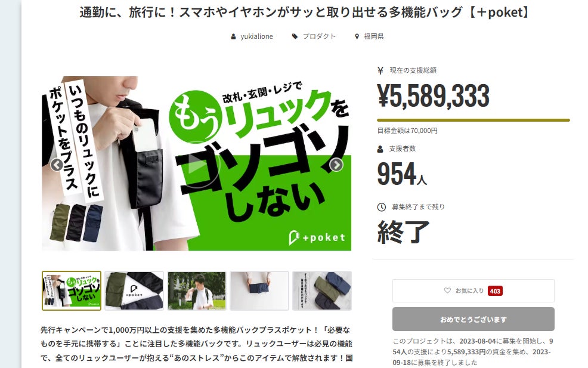Click the clock icon by 募集終了まで残り

pyautogui.click(x=382, y=207)
